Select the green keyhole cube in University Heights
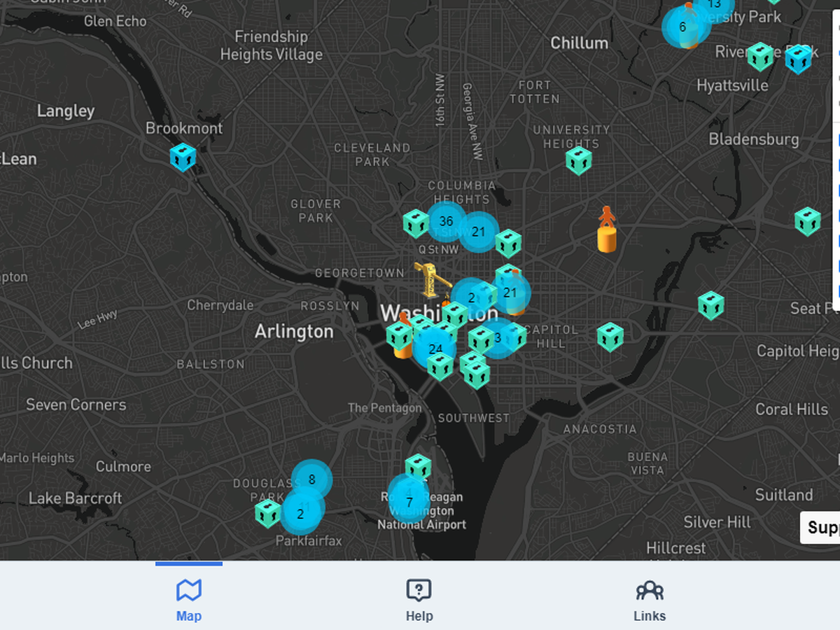Screen dimensions: 840x630 579,160
